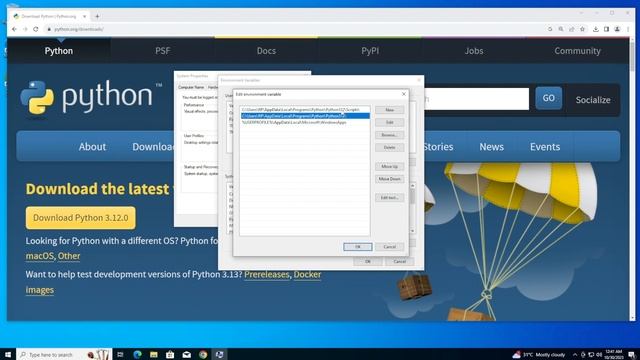
Task: Open the Windows Start menu
Action: (x=8, y=354)
